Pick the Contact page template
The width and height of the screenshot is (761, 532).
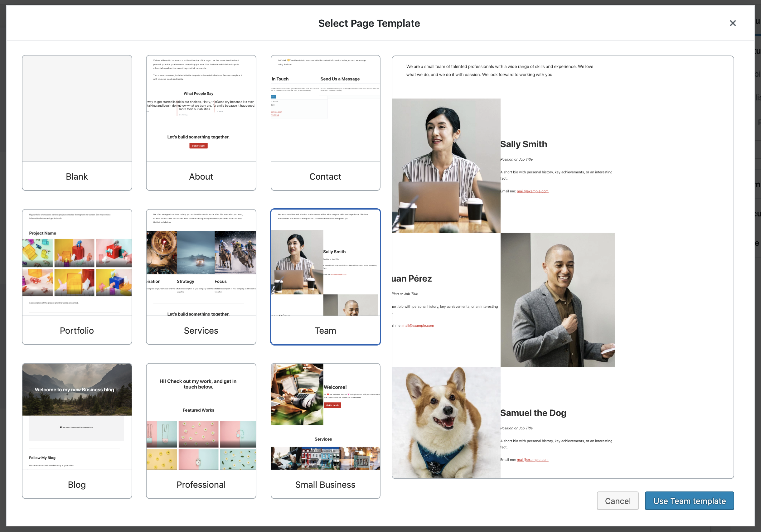click(325, 123)
